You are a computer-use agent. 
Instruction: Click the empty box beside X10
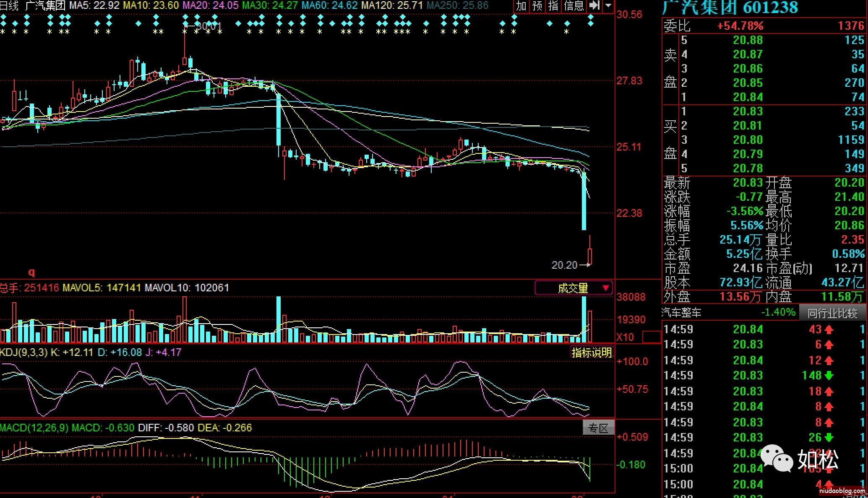tap(651, 337)
